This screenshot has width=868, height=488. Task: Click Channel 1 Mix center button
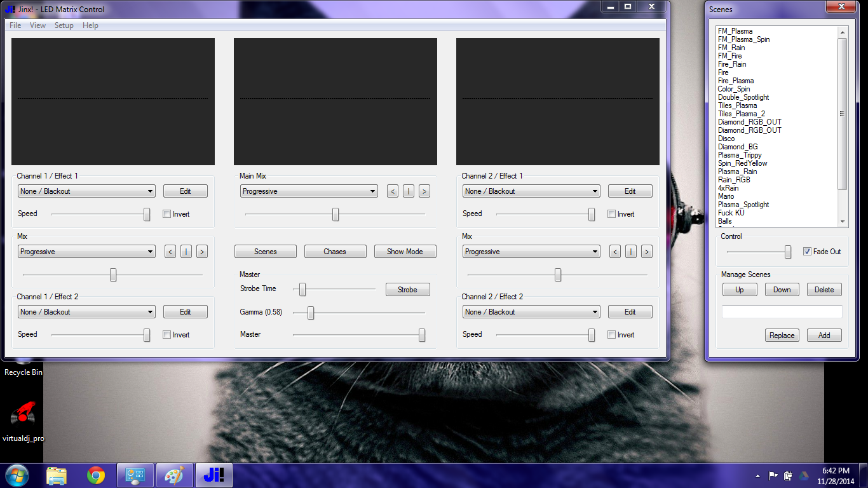click(186, 252)
